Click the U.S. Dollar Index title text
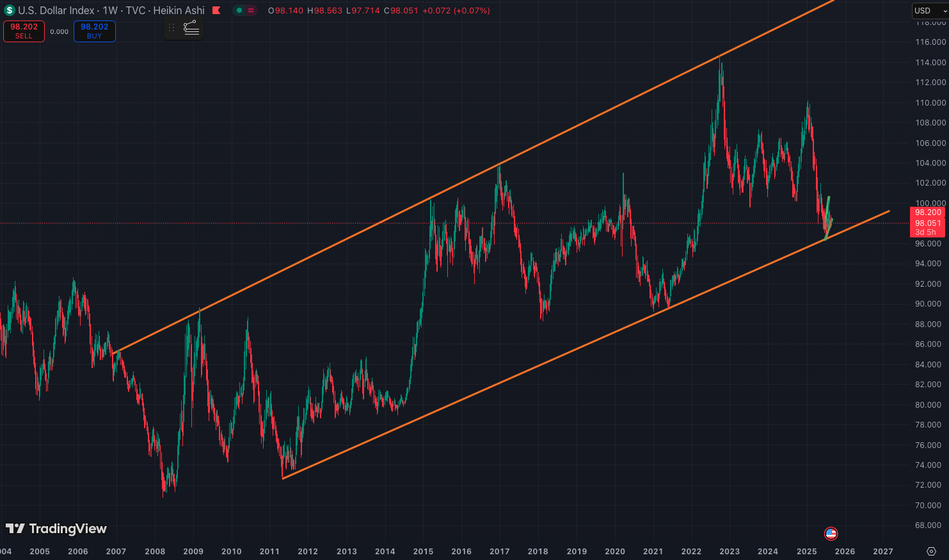The width and height of the screenshot is (949, 560). [56, 10]
